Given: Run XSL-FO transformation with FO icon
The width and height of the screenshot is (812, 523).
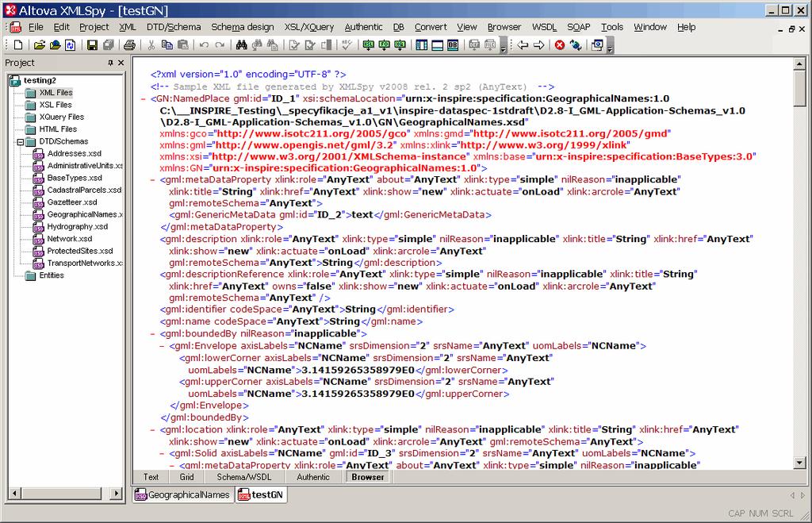Looking at the screenshot, I should click(x=385, y=45).
